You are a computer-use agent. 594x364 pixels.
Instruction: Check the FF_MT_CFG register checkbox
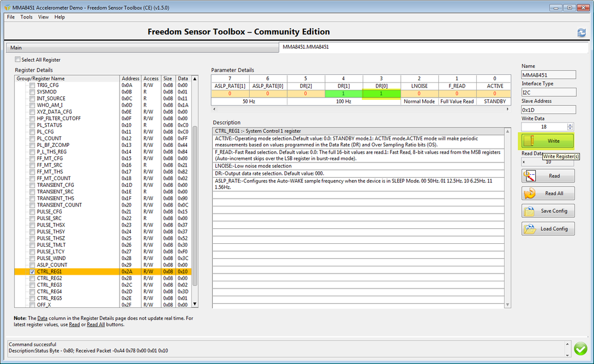coord(32,159)
